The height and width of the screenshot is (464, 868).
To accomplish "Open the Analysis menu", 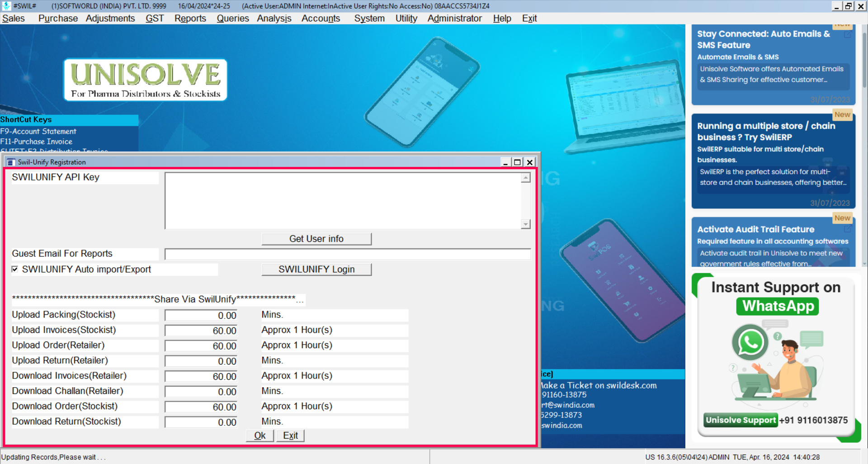I will pos(274,19).
